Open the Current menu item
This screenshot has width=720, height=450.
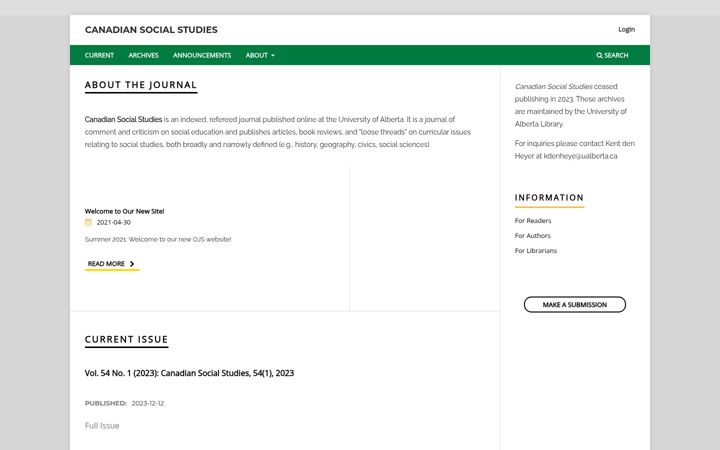99,55
